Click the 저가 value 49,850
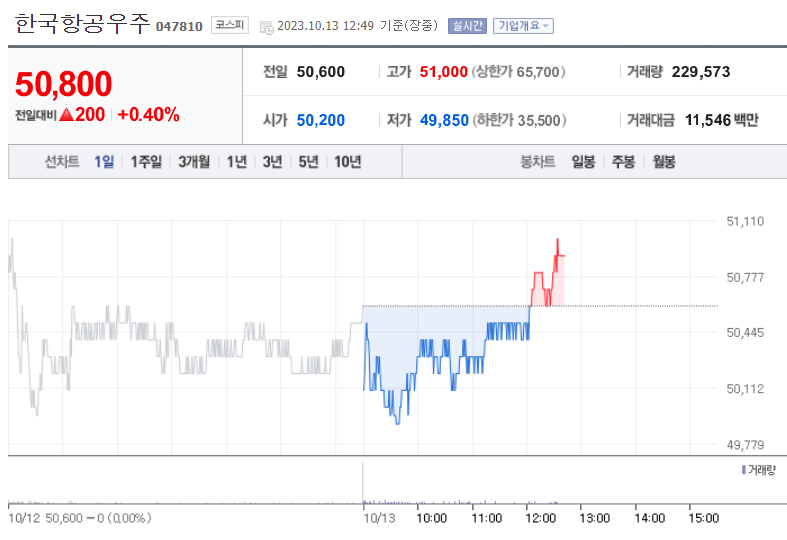 tap(444, 120)
